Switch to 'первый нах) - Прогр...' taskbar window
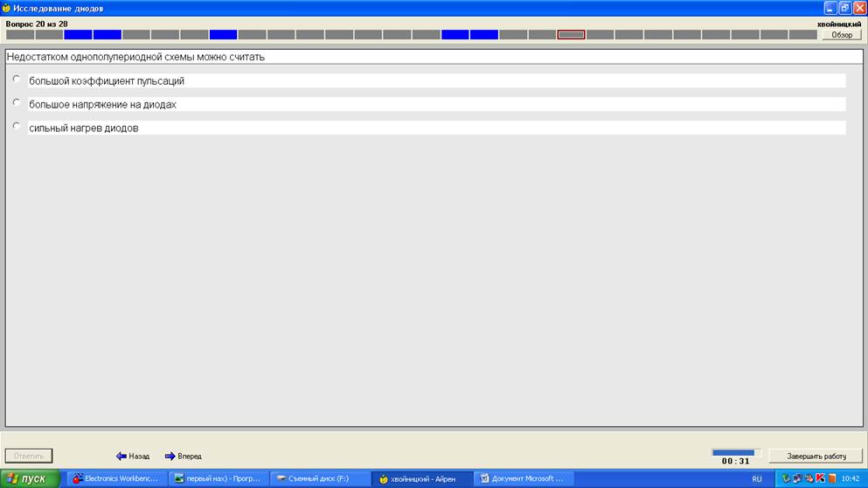This screenshot has width=868, height=488. point(218,478)
